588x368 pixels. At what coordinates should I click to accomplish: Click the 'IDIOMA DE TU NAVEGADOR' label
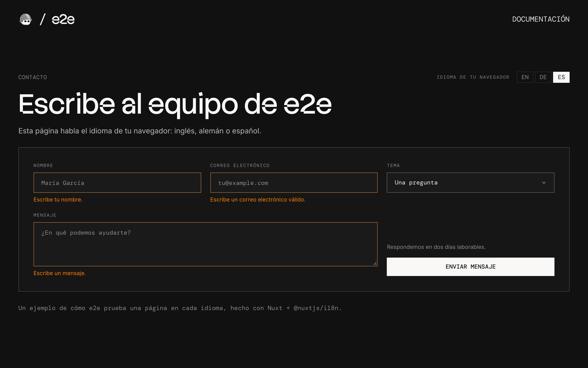(x=473, y=77)
